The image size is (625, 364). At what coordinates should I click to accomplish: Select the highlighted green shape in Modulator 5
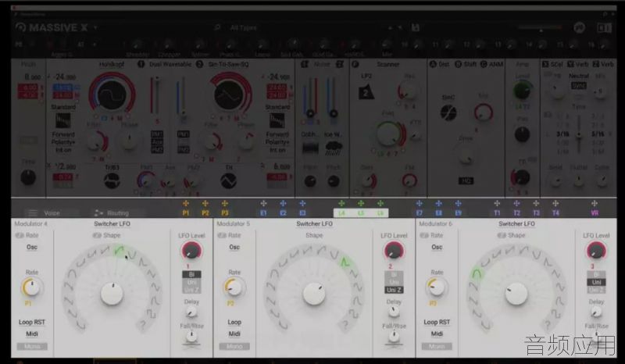click(x=345, y=262)
